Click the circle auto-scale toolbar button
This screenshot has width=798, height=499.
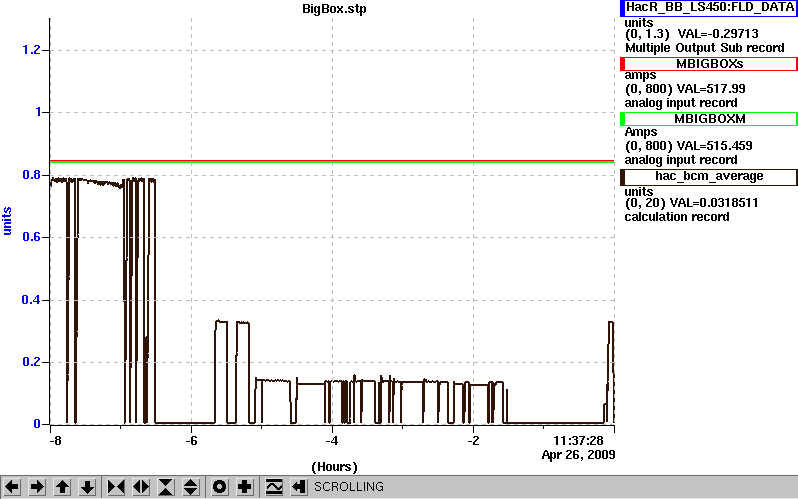[219, 487]
